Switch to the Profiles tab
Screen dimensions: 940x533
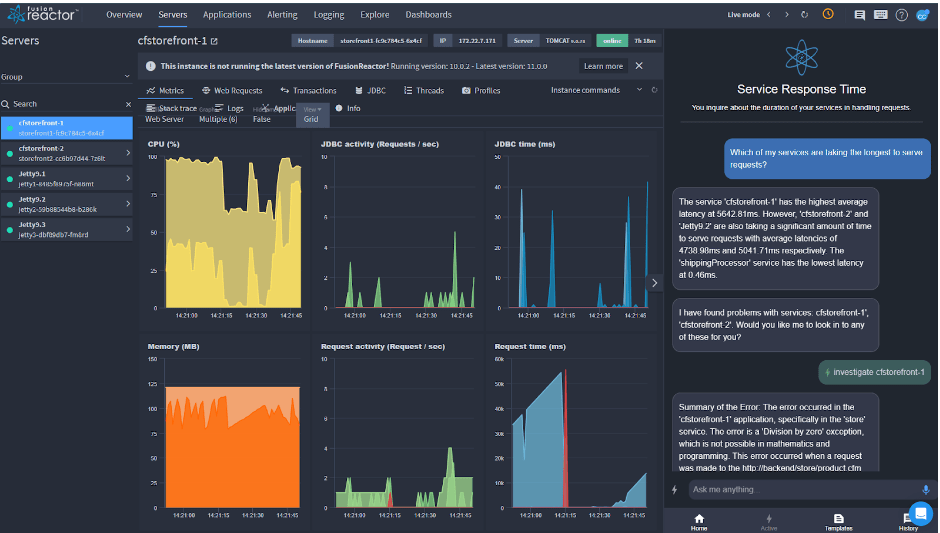481,91
